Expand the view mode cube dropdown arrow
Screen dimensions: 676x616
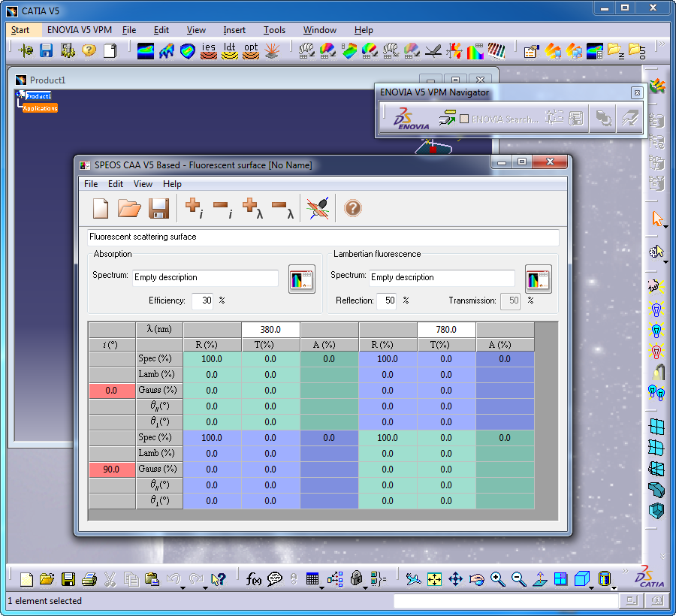click(592, 588)
